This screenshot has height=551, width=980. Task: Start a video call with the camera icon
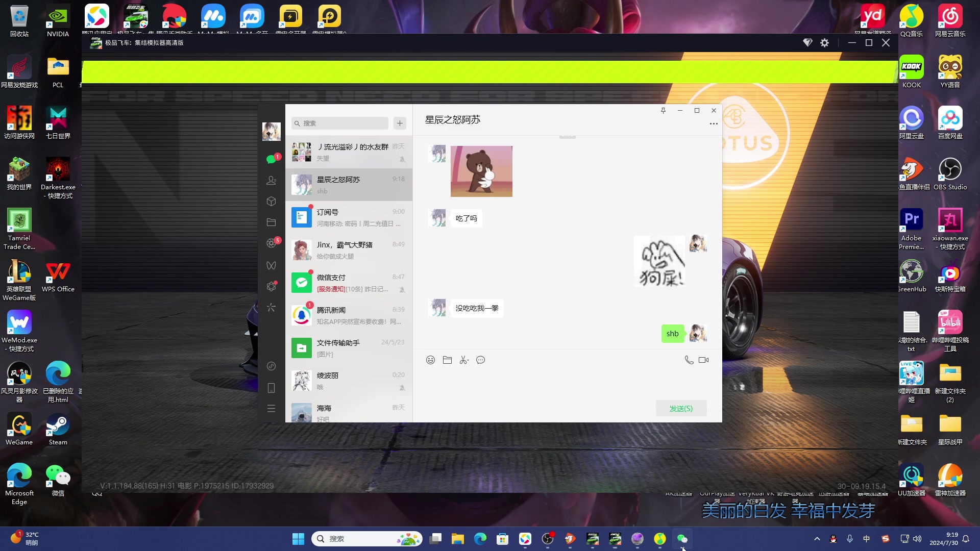tap(703, 360)
